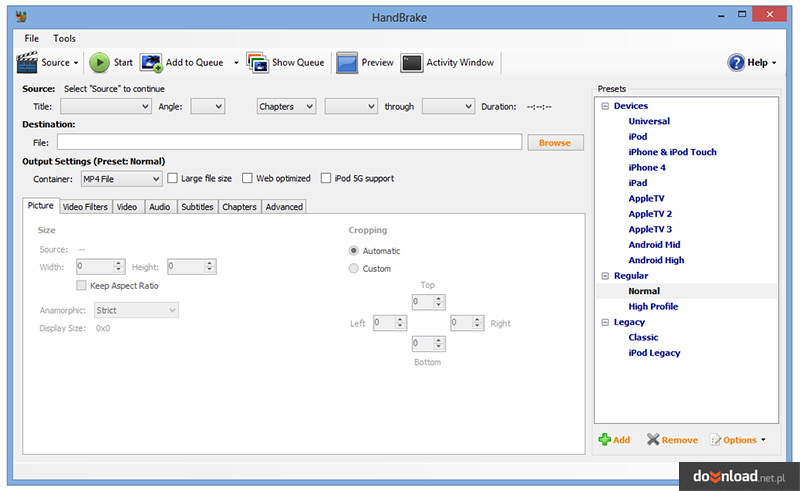
Task: Select the High Profile preset
Action: (653, 307)
